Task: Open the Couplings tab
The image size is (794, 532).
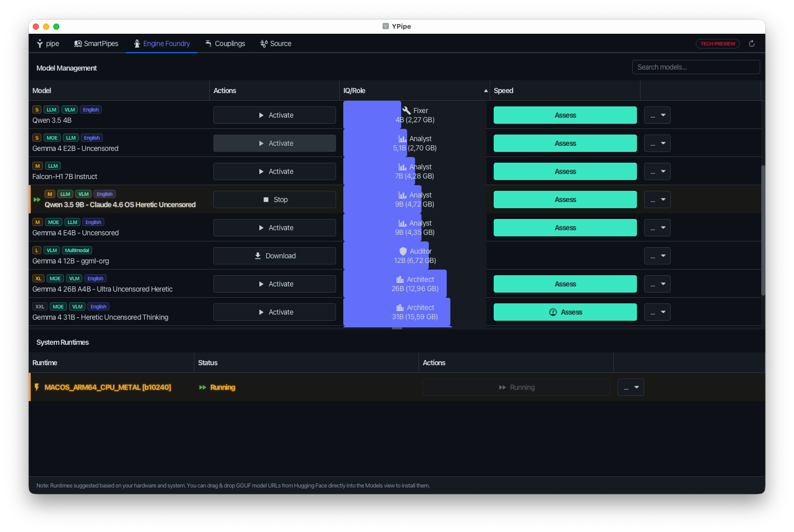Action: pyautogui.click(x=225, y=43)
